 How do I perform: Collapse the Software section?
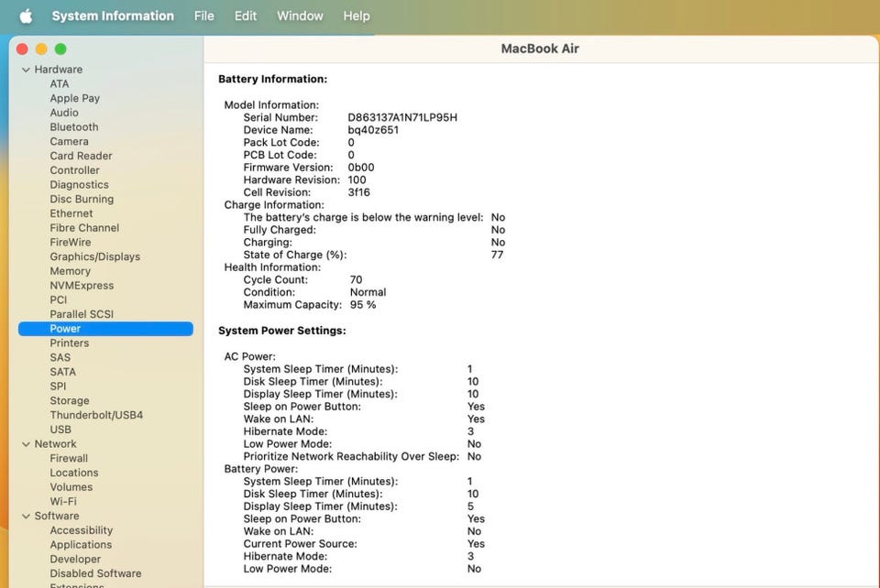tap(26, 517)
